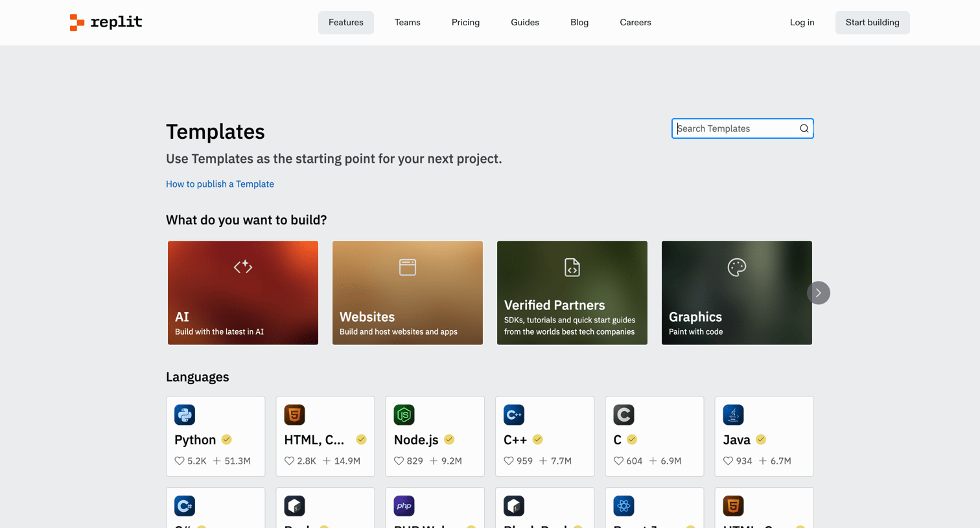Image resolution: width=980 pixels, height=528 pixels.
Task: Click the heart icon on Python card
Action: coord(180,461)
